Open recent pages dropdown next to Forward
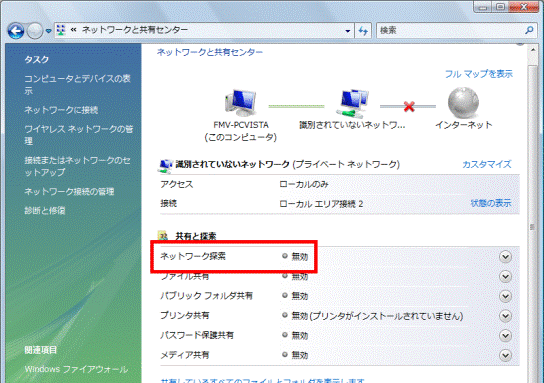 click(49, 31)
